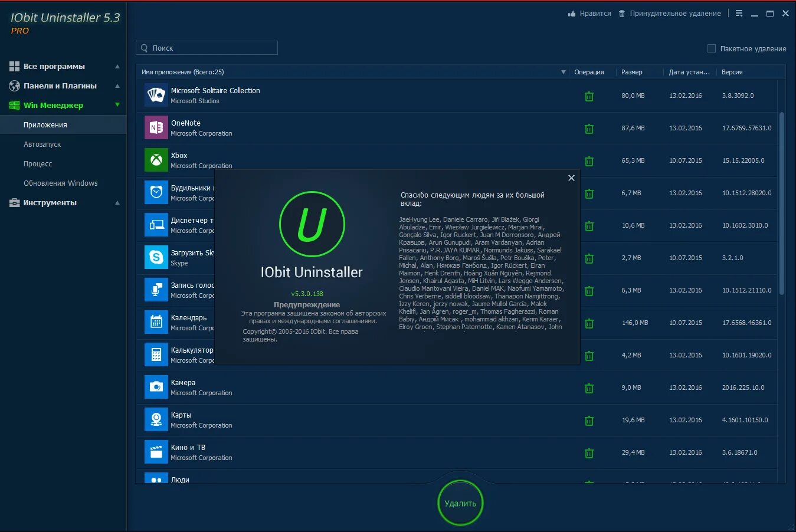Sort by the Дата установки column header
The width and height of the screenshot is (796, 532).
point(689,73)
